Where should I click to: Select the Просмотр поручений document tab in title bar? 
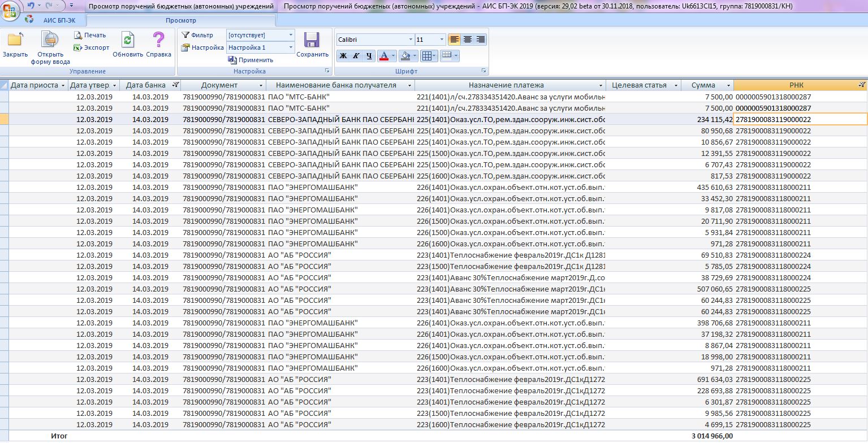182,6
